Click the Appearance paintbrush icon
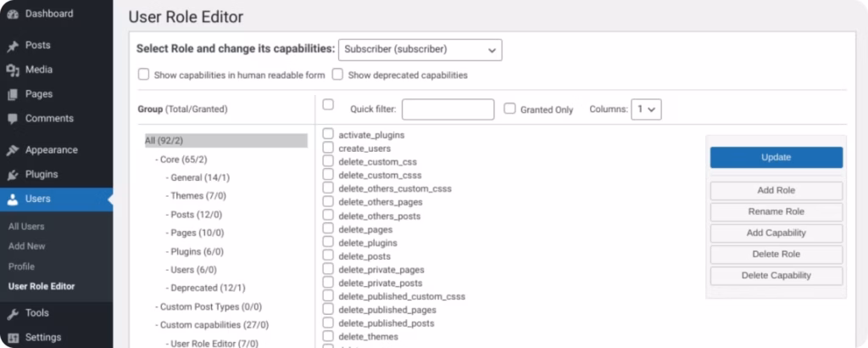The height and width of the screenshot is (348, 868). 13,150
